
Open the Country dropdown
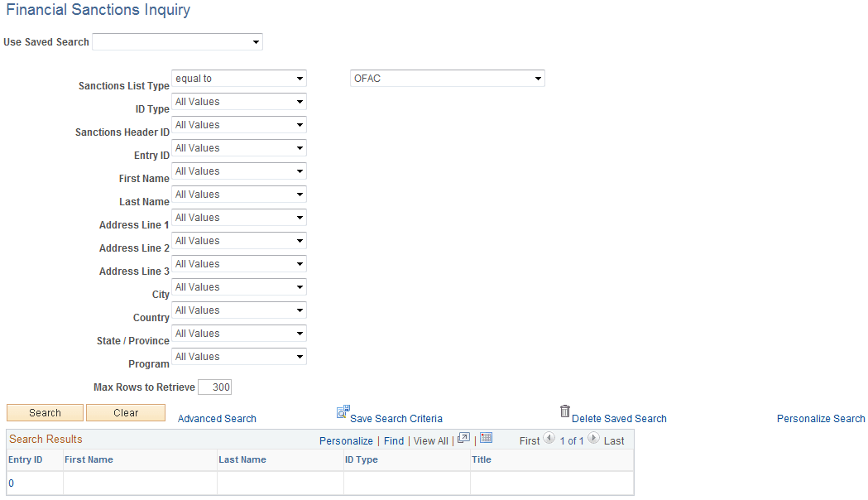pyautogui.click(x=239, y=311)
